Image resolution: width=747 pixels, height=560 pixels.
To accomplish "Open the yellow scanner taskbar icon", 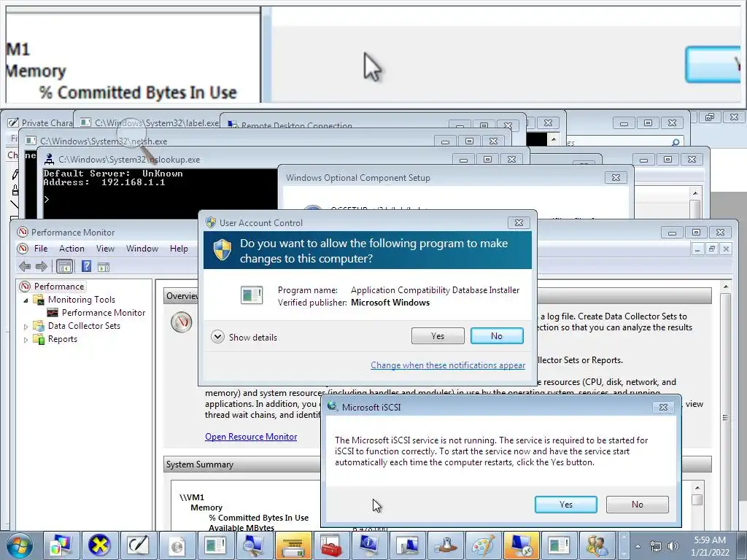I will tap(293, 545).
